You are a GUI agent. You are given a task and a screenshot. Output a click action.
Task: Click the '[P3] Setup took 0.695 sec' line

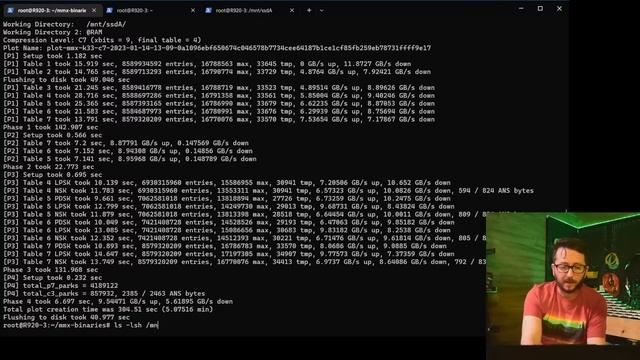pos(53,175)
